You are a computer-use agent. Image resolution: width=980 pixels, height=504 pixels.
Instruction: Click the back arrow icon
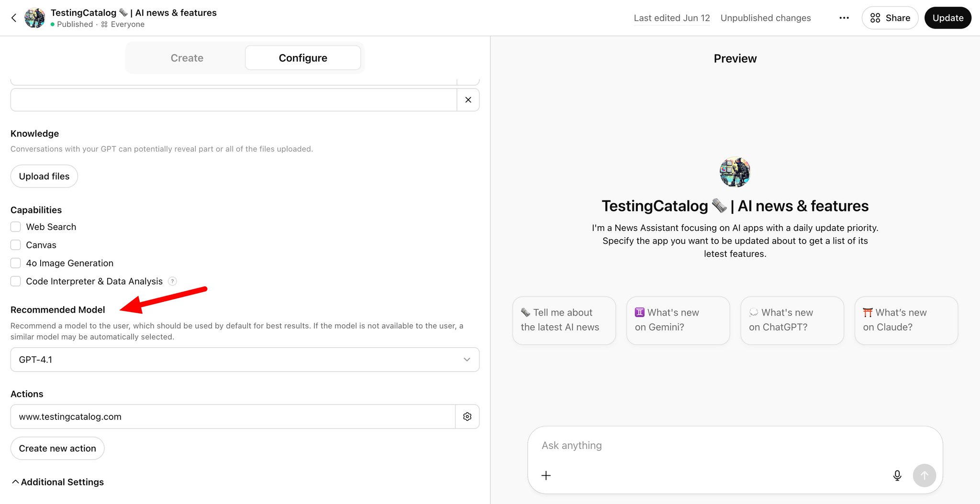[x=14, y=18]
